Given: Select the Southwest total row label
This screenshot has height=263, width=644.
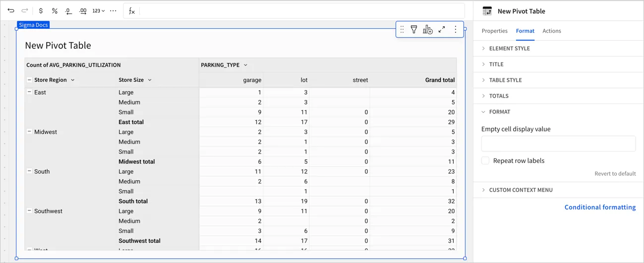Looking at the screenshot, I should [x=139, y=241].
